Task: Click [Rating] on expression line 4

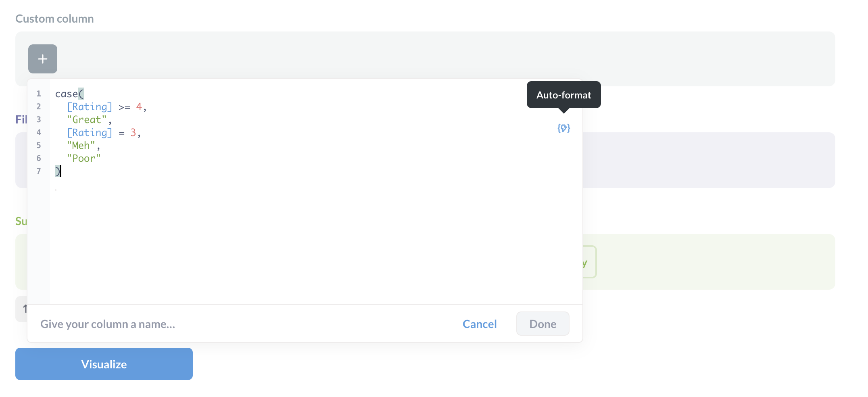Action: [90, 133]
